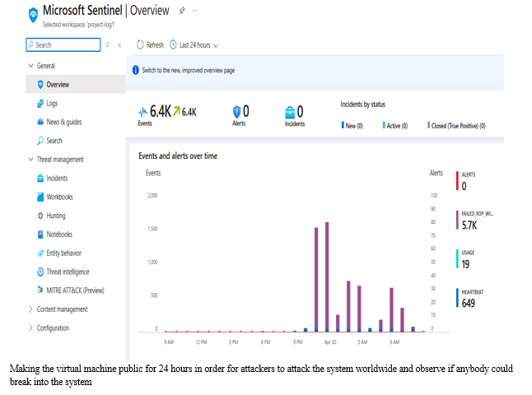The height and width of the screenshot is (395, 532).
Task: Open the Last 24 hours dropdown arrow
Action: pos(216,46)
